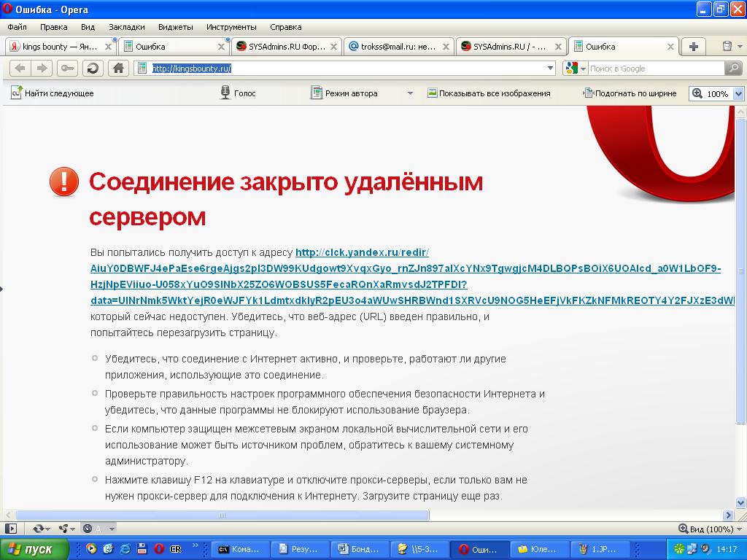Expand the Opera Link sync dropdown arrow
Image resolution: width=747 pixels, height=560 pixels.
(x=47, y=529)
